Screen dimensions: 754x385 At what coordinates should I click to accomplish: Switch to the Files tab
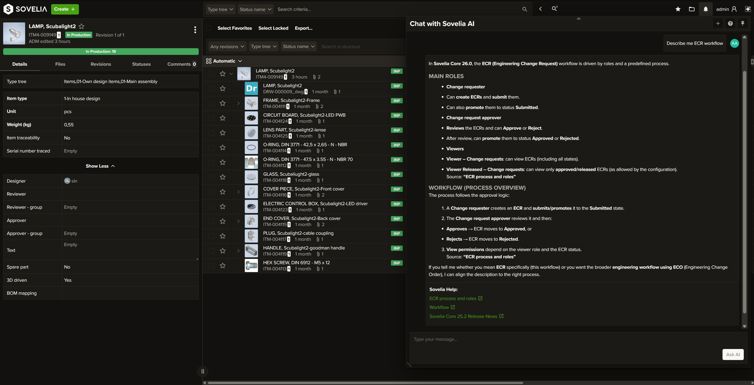(x=60, y=64)
